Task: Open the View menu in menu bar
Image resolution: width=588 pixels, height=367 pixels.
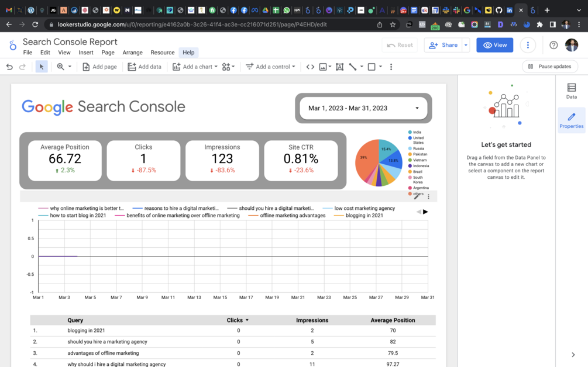Action: [64, 53]
